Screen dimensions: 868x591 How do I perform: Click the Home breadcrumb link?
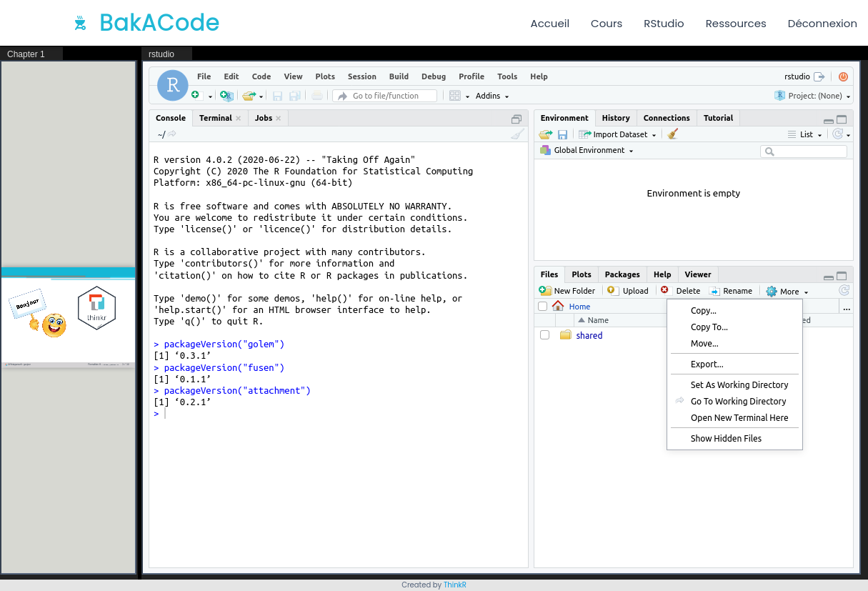[579, 307]
